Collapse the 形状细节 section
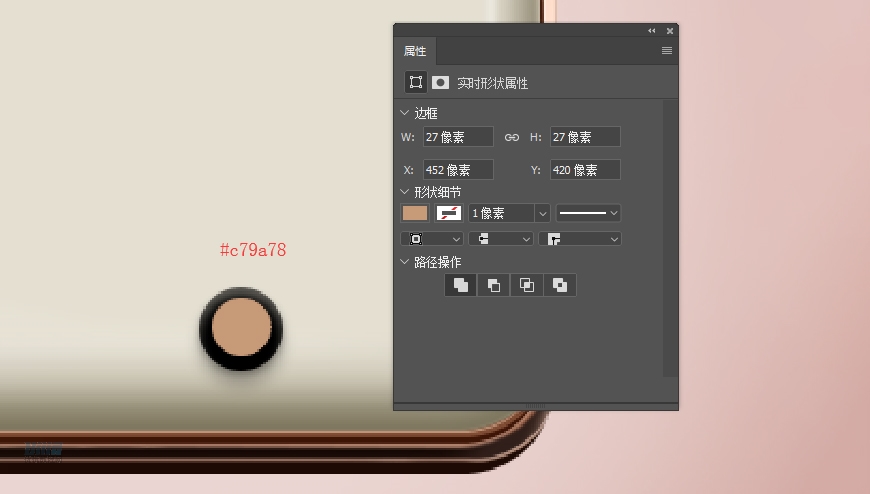Viewport: 870px width, 494px height. coord(405,191)
